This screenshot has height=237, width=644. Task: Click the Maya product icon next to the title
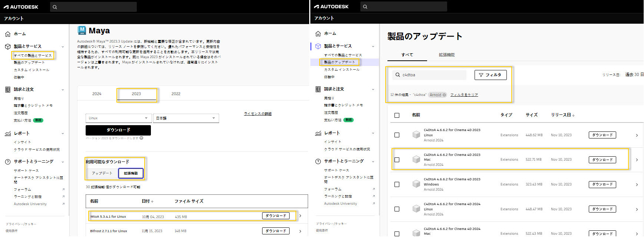pyautogui.click(x=82, y=30)
